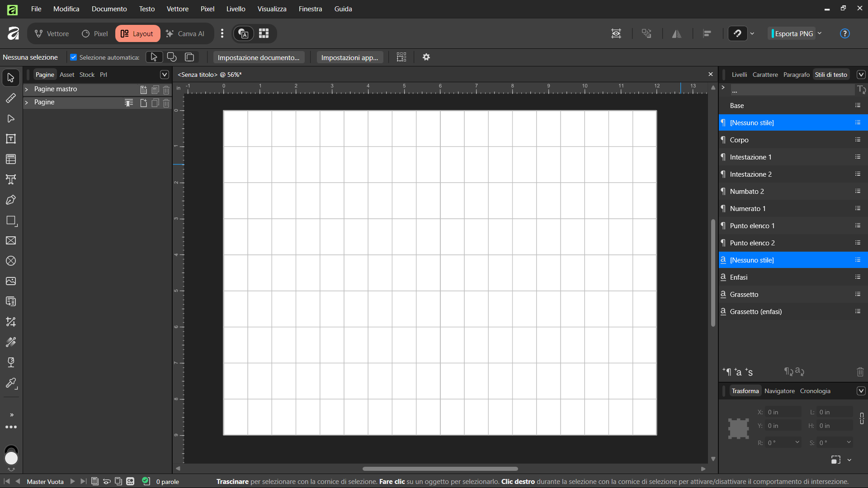Click the horizontal scrollbar thumb

tap(440, 469)
